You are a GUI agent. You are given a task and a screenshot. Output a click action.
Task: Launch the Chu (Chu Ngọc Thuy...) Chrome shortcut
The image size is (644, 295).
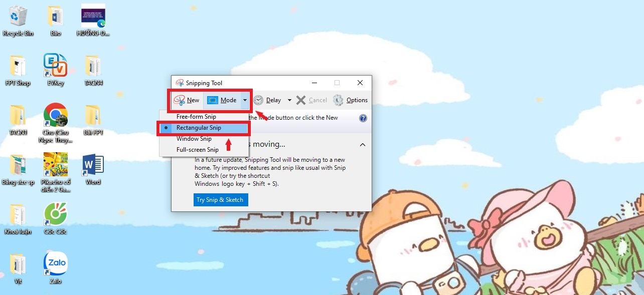click(x=55, y=123)
